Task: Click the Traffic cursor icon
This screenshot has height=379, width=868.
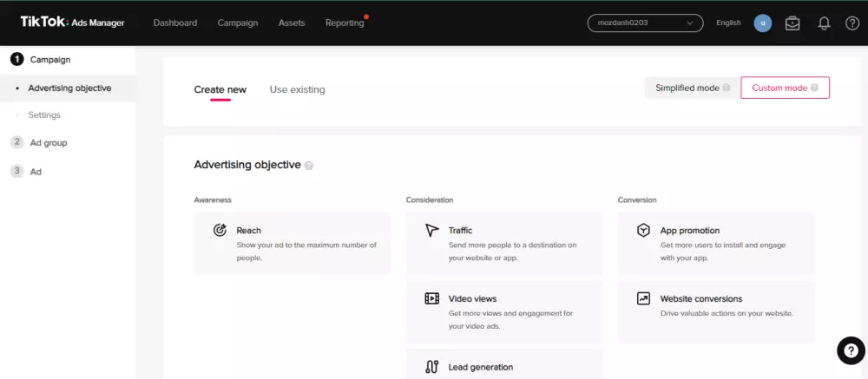Action: [432, 231]
